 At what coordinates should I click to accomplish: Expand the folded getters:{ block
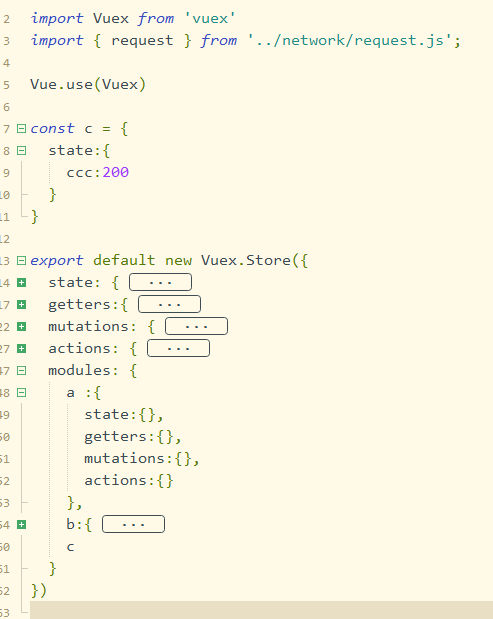21,305
